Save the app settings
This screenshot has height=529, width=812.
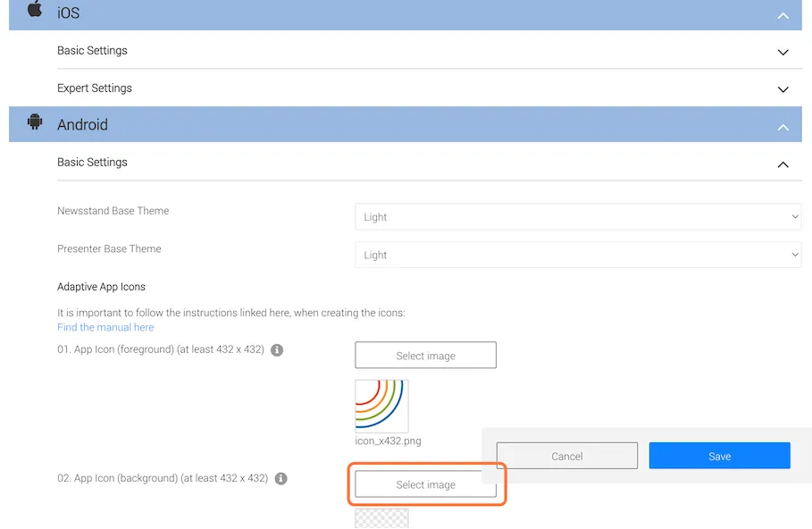click(x=720, y=456)
